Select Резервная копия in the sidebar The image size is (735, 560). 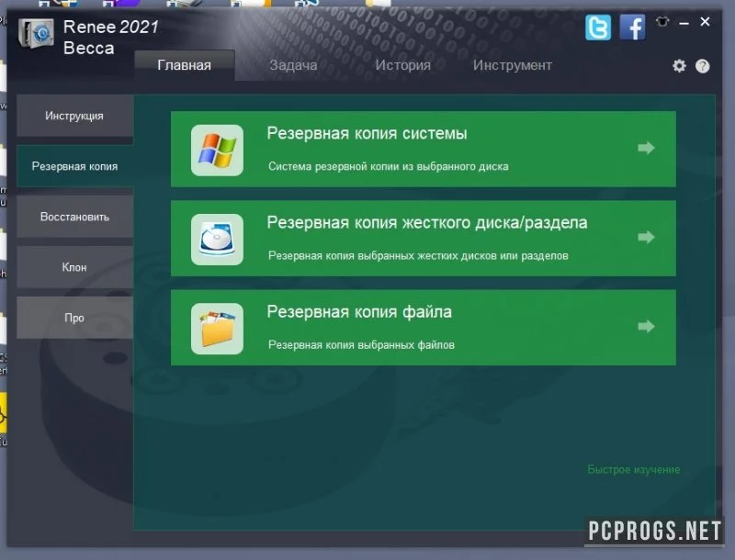(75, 166)
